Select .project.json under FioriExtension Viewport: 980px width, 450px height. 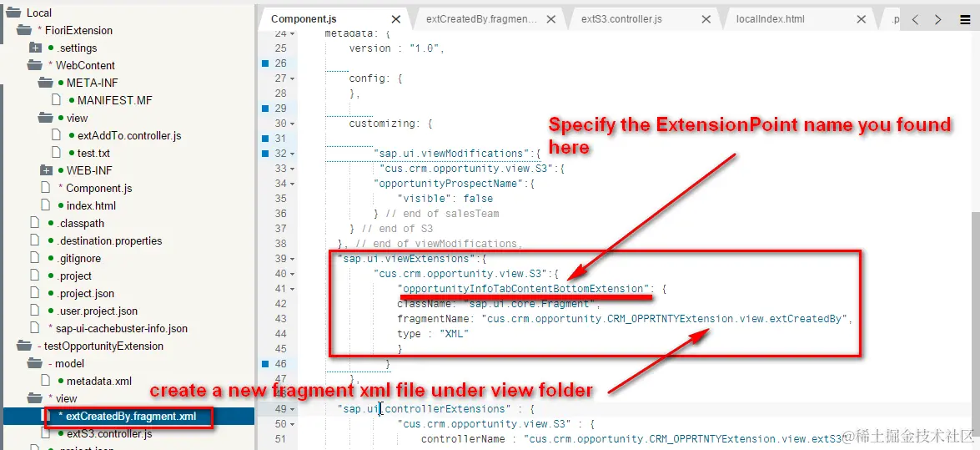click(85, 293)
